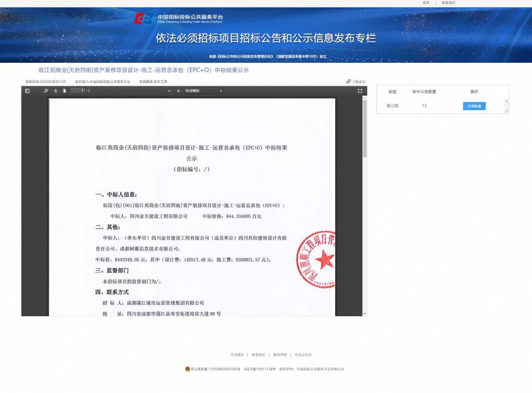This screenshot has height=393, width=532.
Task: Go to the next page with down arrow
Action: [64, 91]
